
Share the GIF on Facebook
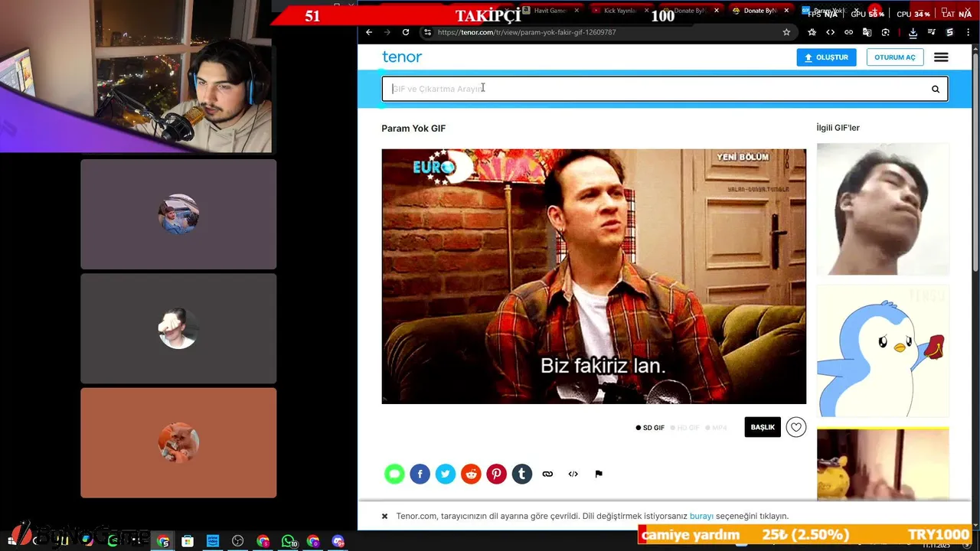(420, 474)
